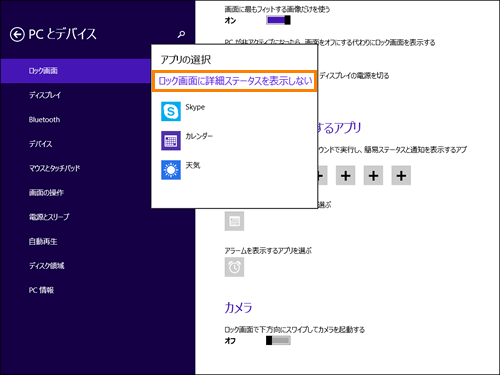Select the カレンダー text entry

(x=199, y=136)
